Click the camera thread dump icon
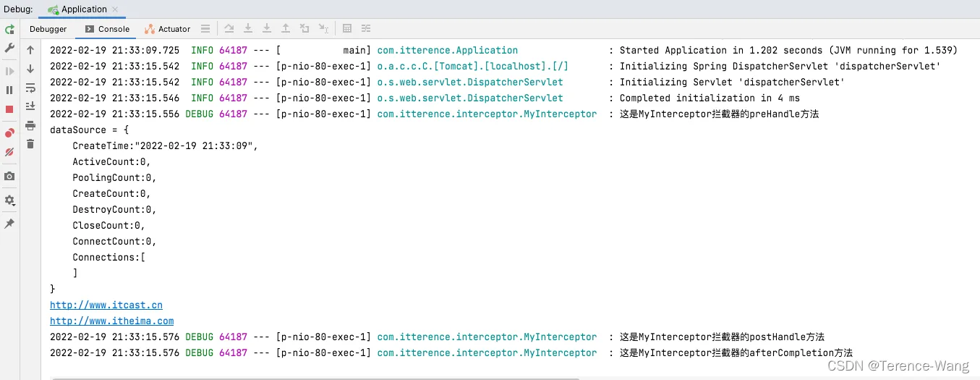980x380 pixels. pyautogui.click(x=9, y=176)
